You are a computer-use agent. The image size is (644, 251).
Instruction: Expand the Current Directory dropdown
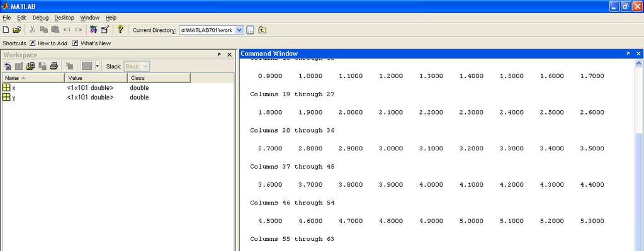point(239,30)
